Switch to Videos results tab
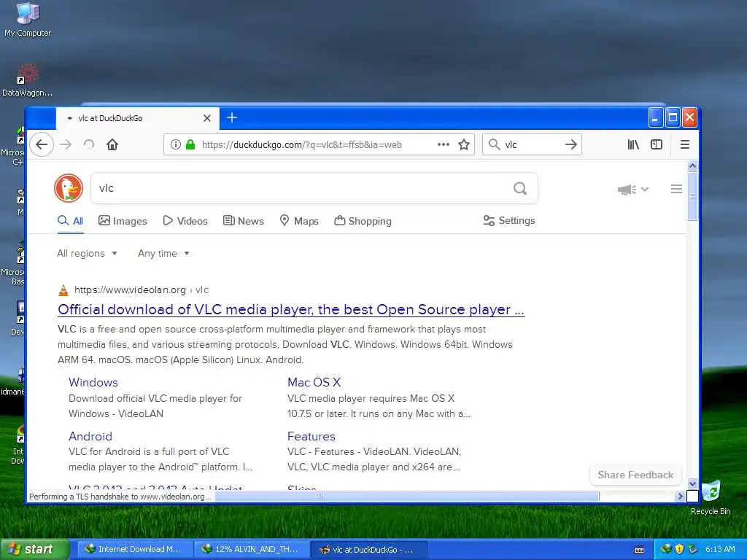747x560 pixels. [x=185, y=221]
